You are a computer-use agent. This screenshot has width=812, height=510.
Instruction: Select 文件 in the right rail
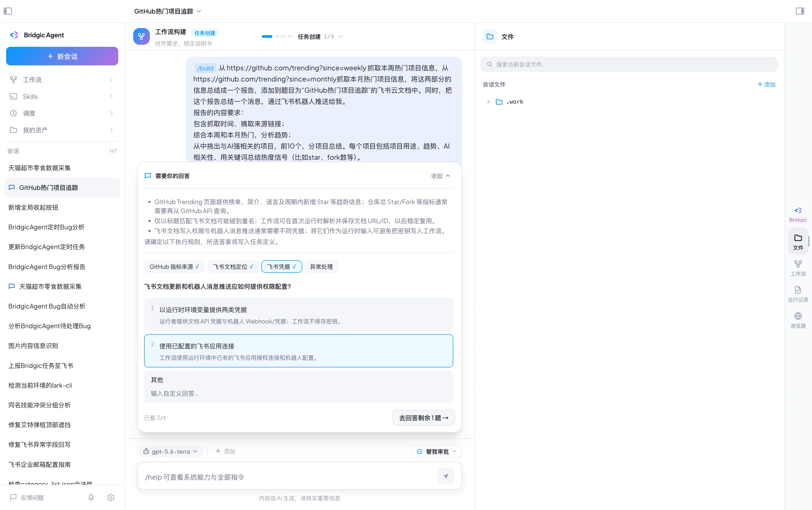pyautogui.click(x=798, y=242)
